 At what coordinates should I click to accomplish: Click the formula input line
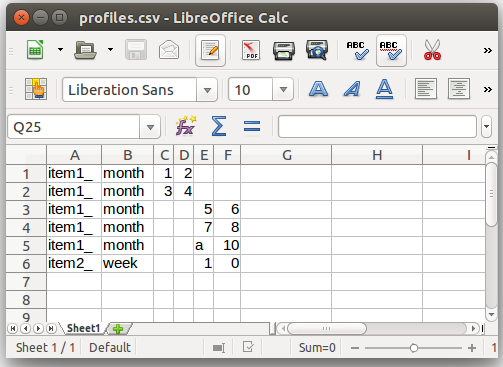(377, 126)
